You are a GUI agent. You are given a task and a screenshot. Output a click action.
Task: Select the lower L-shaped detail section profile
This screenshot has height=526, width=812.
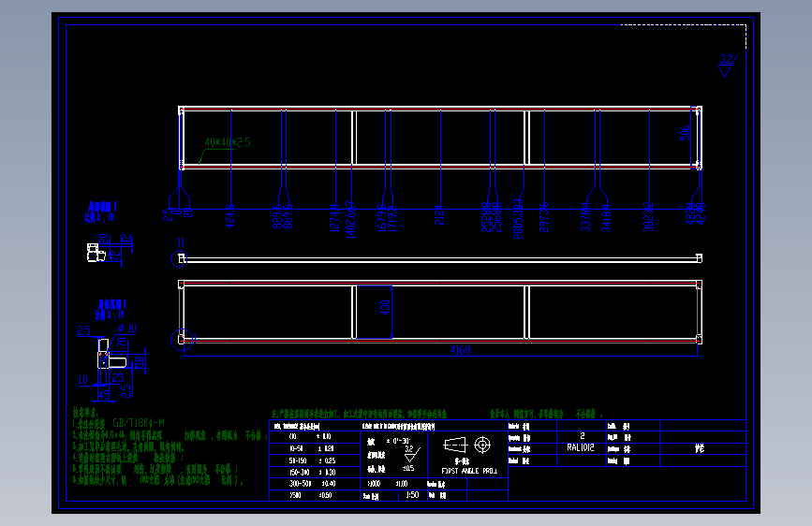coord(111,354)
